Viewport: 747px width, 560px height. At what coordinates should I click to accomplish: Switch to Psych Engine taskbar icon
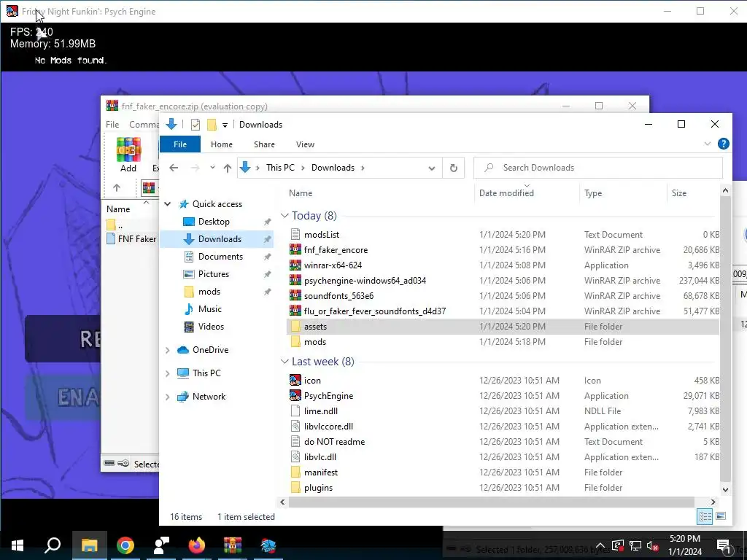(268, 545)
